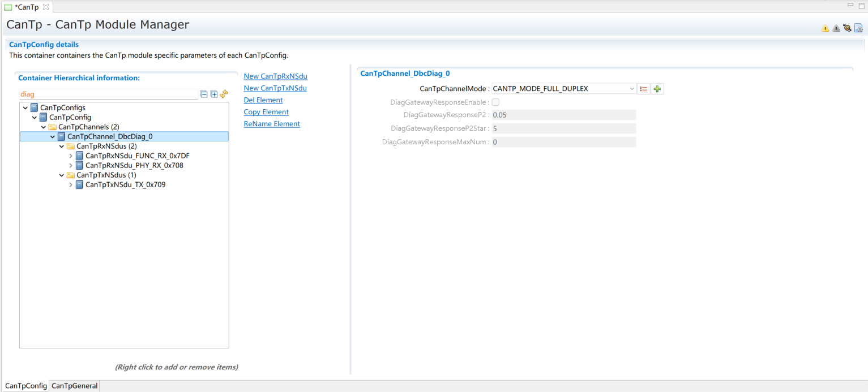Expand the CanTpTxNSdu_TX_0x709 node
Image resolution: width=868 pixels, height=392 pixels.
71,185
